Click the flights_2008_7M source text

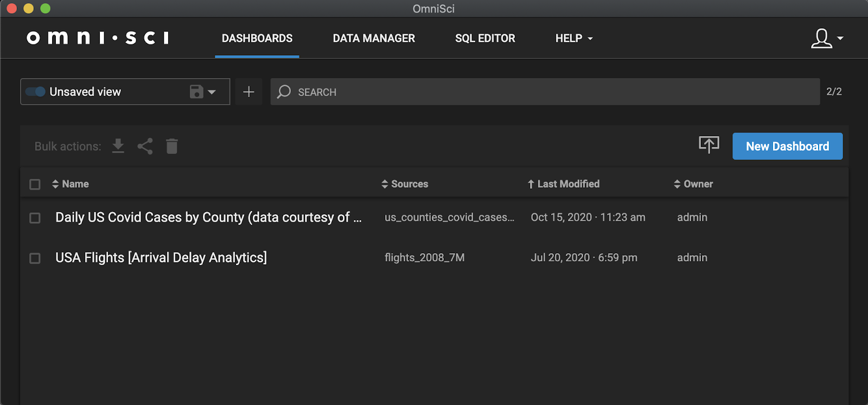(x=425, y=258)
